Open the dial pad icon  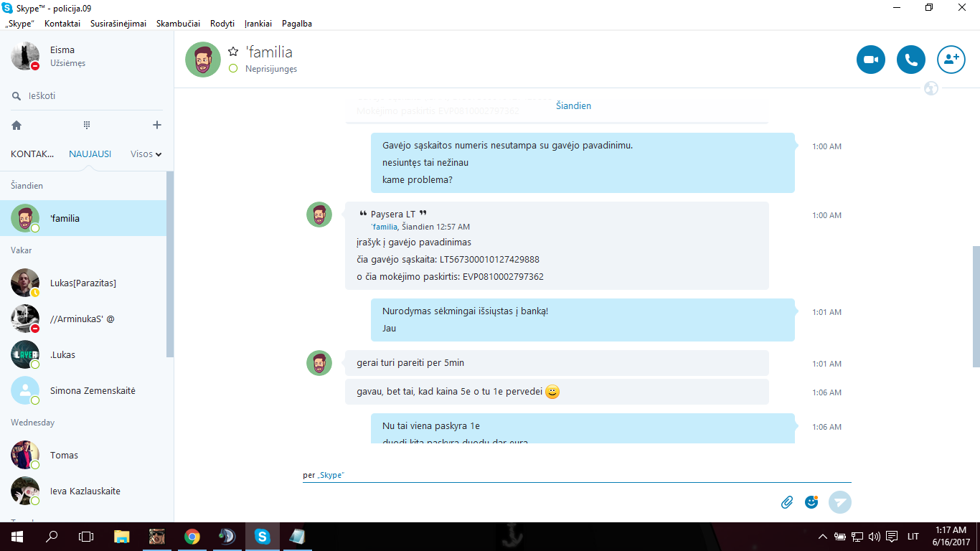point(87,125)
